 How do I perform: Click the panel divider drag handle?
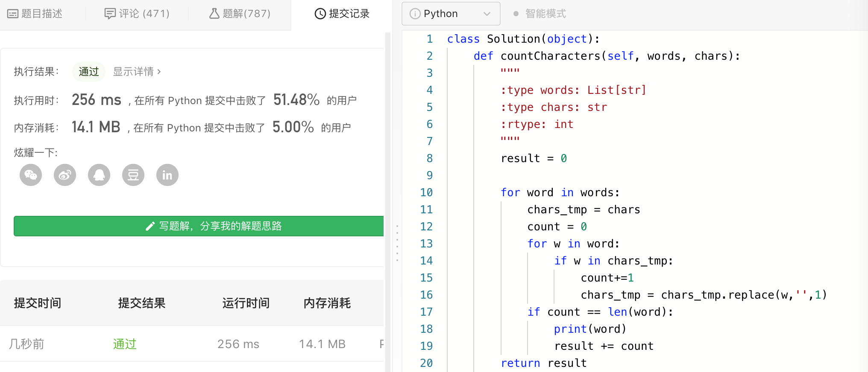(x=397, y=243)
